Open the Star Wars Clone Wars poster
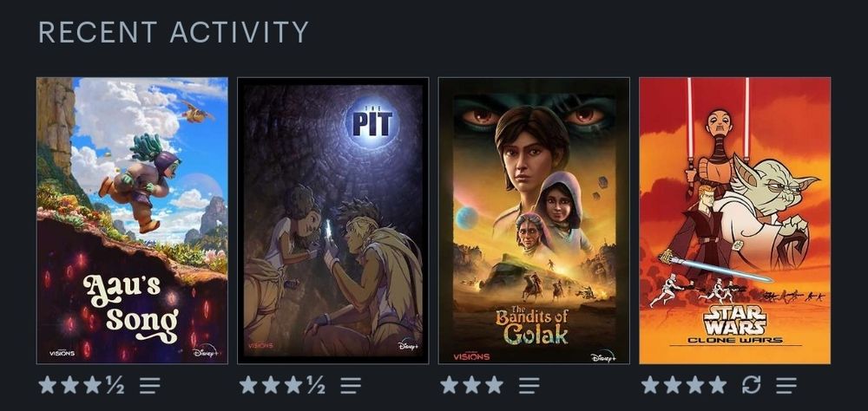Image resolution: width=868 pixels, height=411 pixels. tap(734, 220)
